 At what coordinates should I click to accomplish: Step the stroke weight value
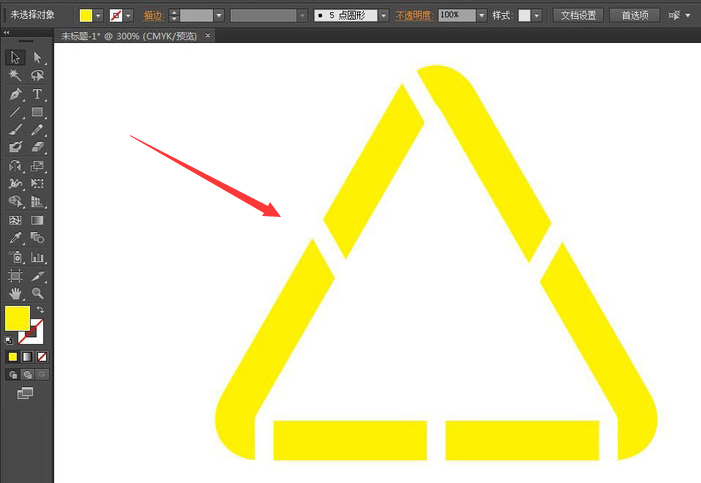[174, 16]
